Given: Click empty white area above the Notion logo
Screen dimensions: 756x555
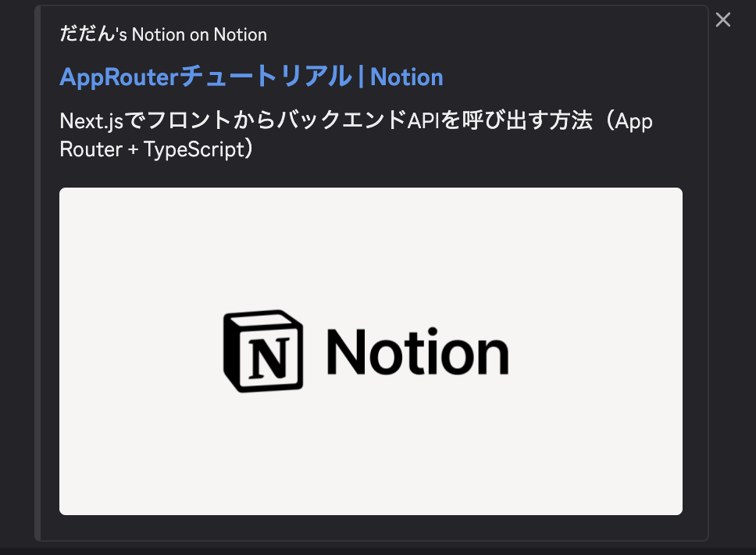Looking at the screenshot, I should click(x=371, y=246).
